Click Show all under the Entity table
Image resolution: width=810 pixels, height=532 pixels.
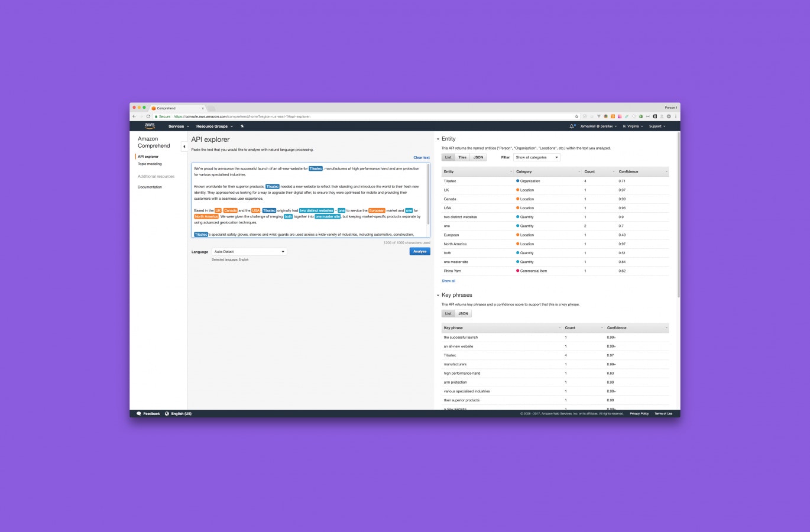click(449, 281)
